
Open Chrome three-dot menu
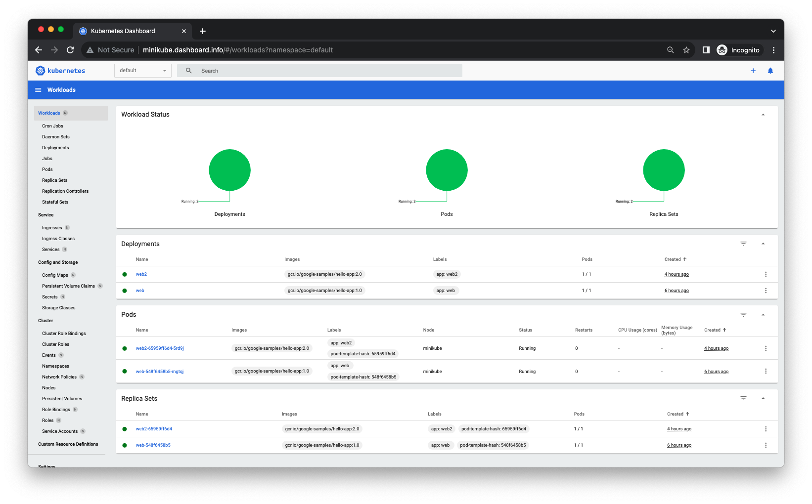pyautogui.click(x=773, y=50)
